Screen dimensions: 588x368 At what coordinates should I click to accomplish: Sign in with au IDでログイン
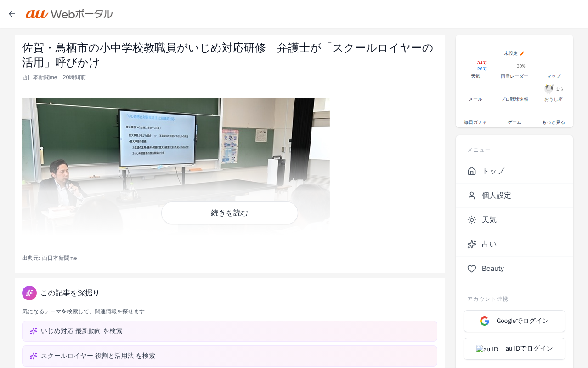(514, 349)
